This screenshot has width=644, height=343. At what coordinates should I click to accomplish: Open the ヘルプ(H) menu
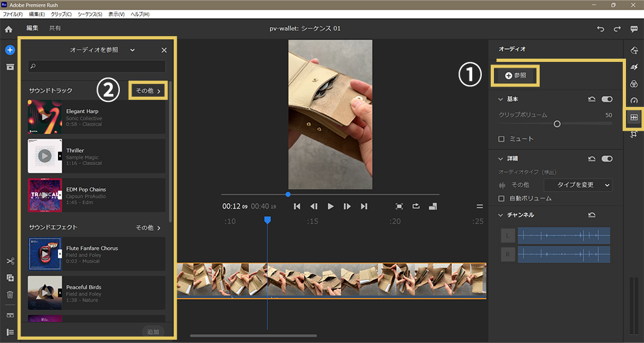pos(140,14)
